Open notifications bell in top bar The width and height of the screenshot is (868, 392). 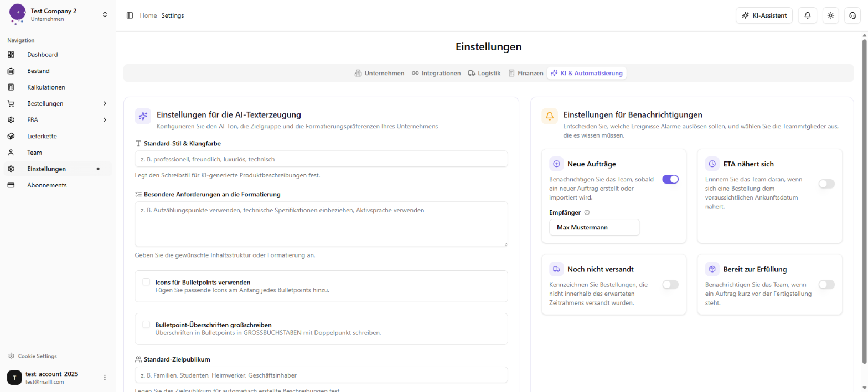pyautogui.click(x=807, y=15)
